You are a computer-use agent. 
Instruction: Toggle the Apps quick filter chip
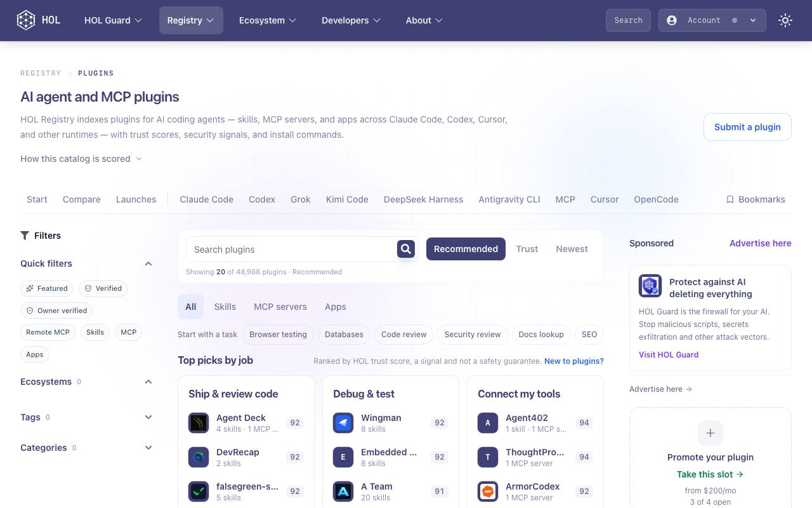coord(35,354)
